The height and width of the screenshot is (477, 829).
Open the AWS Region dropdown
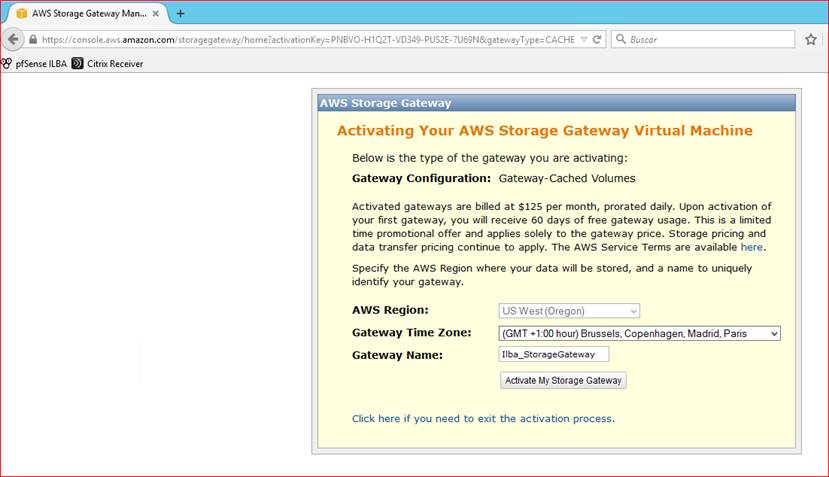(x=569, y=311)
